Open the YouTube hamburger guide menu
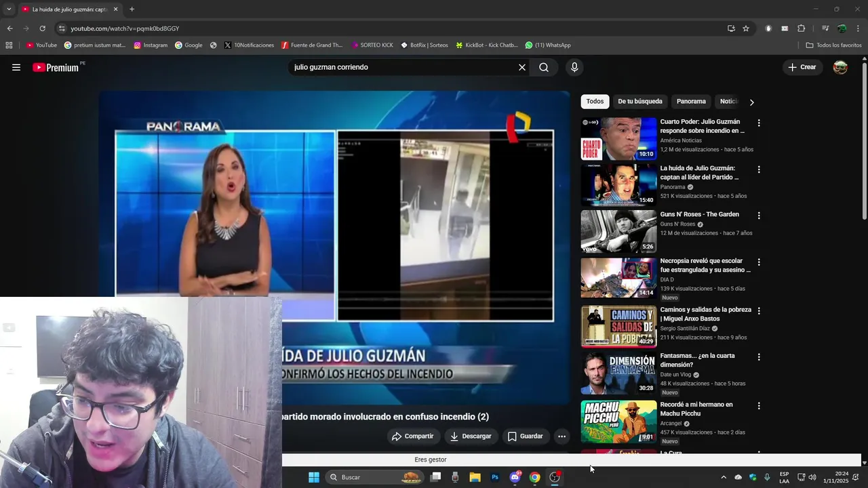Image resolution: width=868 pixels, height=488 pixels. (x=16, y=67)
